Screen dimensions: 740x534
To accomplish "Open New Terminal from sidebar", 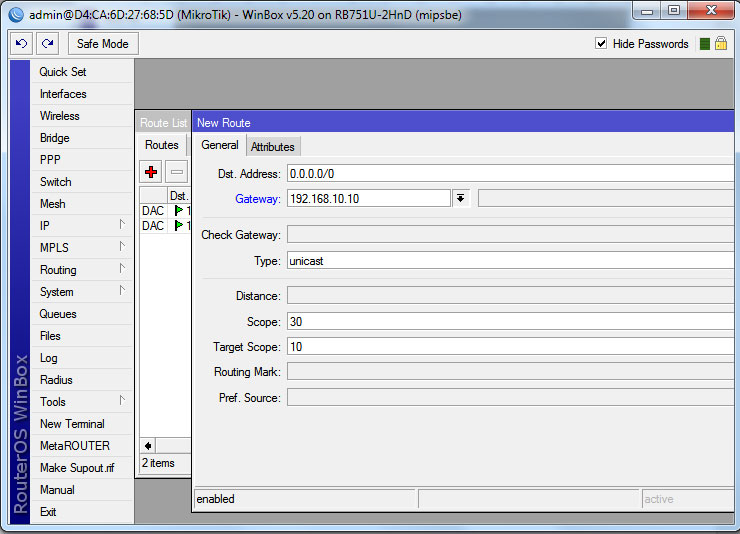I will [72, 424].
